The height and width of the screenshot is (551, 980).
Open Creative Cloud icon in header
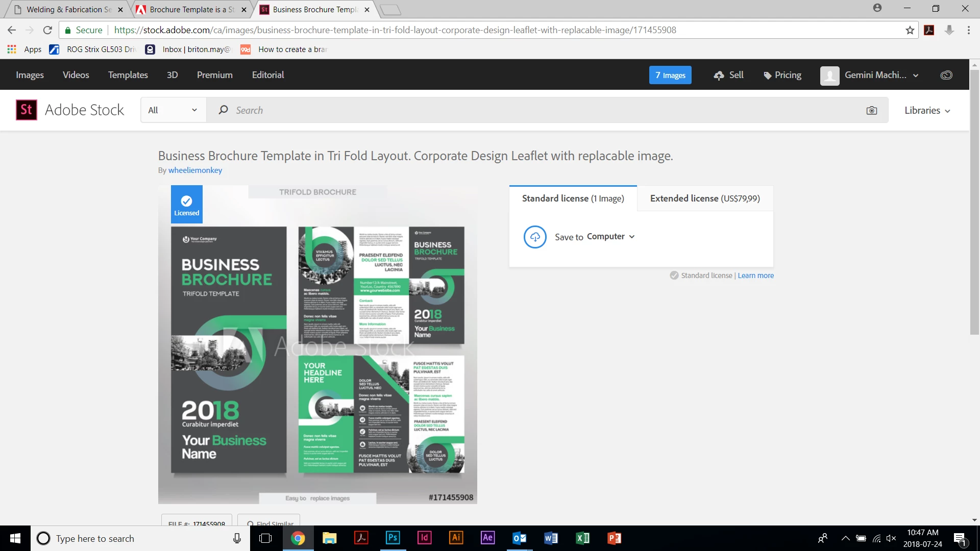tap(946, 75)
